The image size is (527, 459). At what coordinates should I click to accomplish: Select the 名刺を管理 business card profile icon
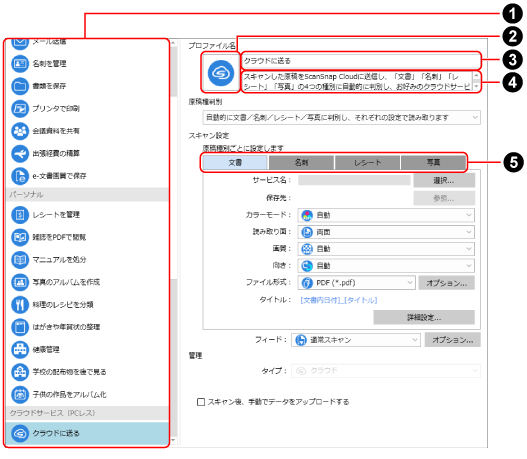coord(20,64)
